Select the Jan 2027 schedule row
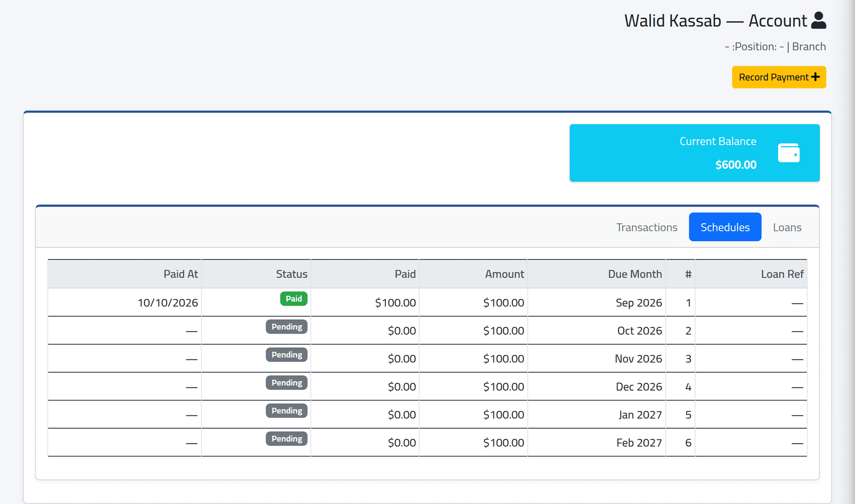Viewport: 855px width, 504px height. tap(428, 415)
